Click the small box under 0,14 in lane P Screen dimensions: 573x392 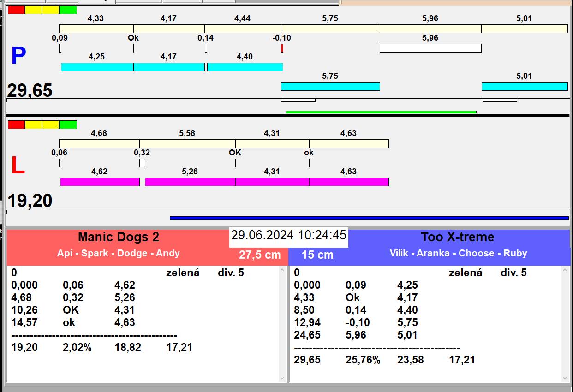[x=206, y=48]
